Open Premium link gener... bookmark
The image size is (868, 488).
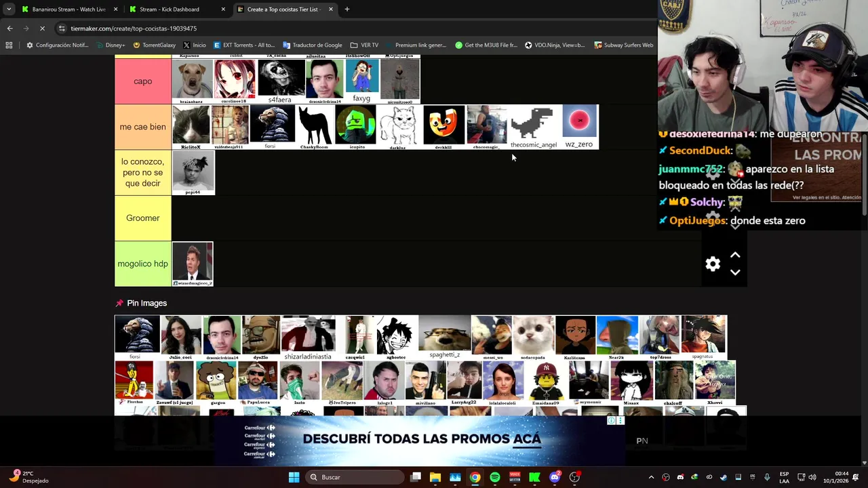click(416, 45)
